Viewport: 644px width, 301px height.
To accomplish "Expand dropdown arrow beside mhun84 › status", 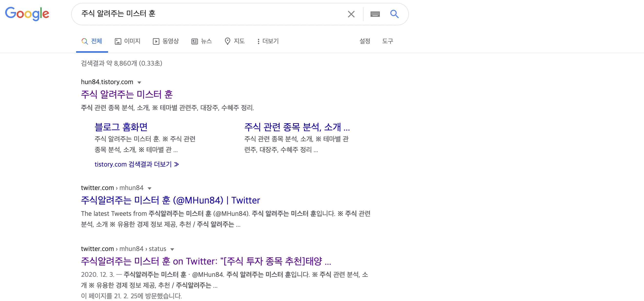I will pyautogui.click(x=172, y=249).
